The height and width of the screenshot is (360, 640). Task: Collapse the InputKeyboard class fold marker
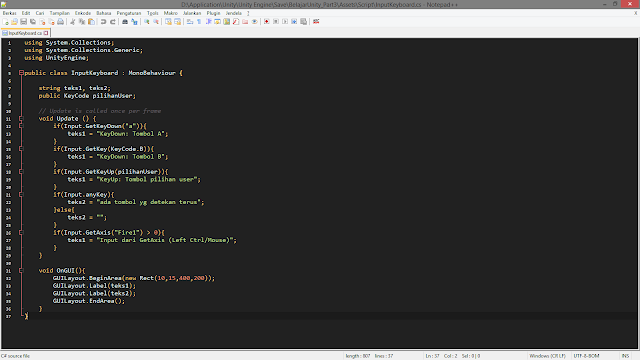pos(21,73)
